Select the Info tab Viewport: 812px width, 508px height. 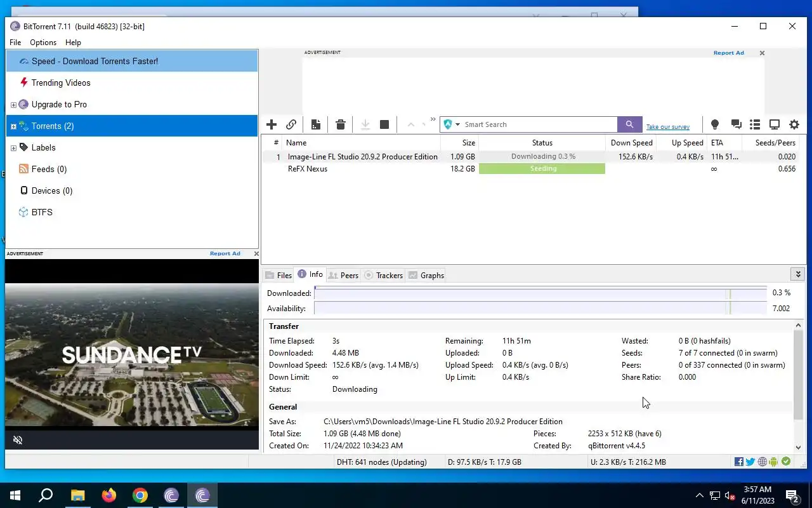click(310, 274)
